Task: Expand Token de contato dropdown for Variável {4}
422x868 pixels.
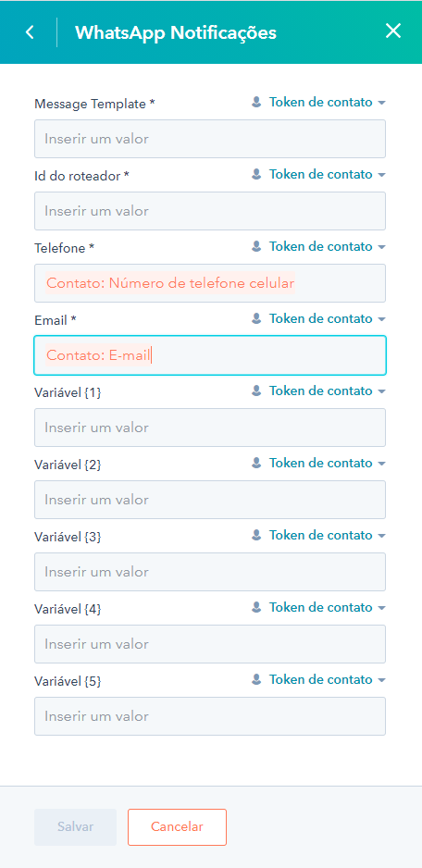Action: pyautogui.click(x=327, y=607)
